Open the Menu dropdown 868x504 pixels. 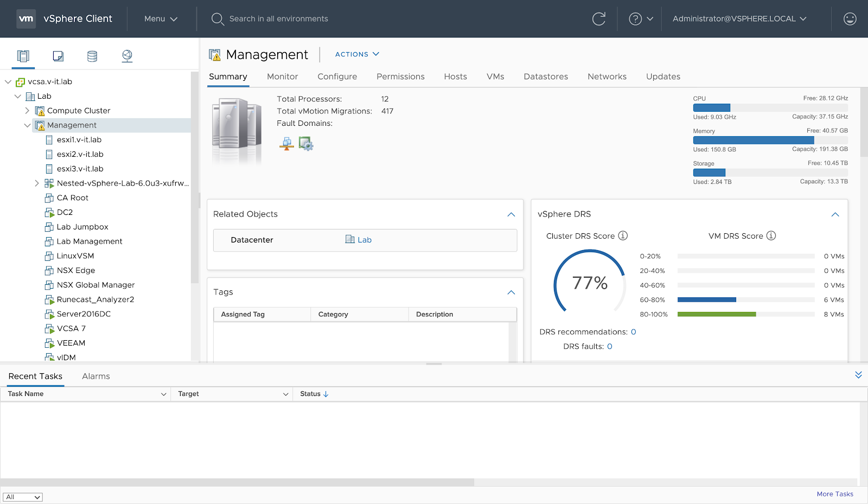[x=161, y=19]
